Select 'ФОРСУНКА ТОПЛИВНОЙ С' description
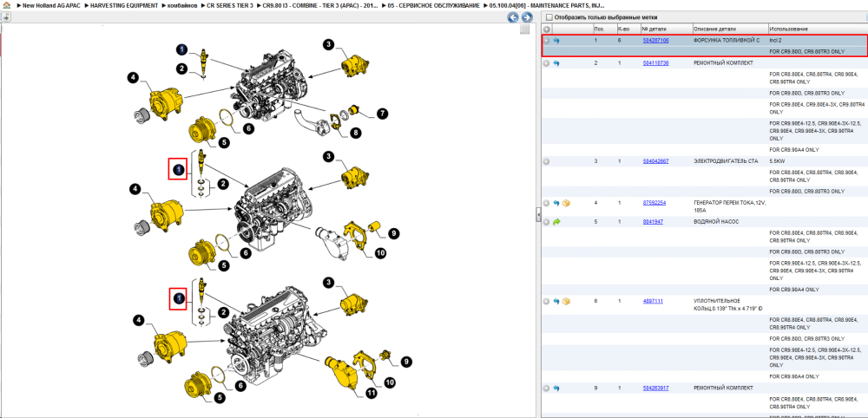868x418 pixels. click(x=725, y=41)
